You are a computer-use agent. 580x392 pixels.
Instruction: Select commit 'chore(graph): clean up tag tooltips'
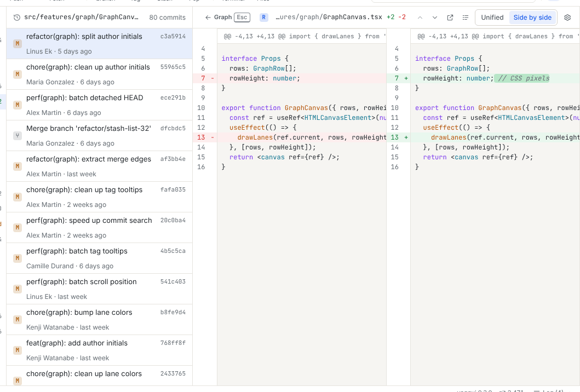point(100,197)
